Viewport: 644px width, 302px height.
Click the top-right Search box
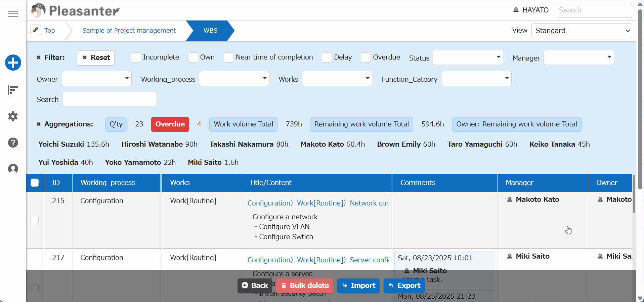594,10
